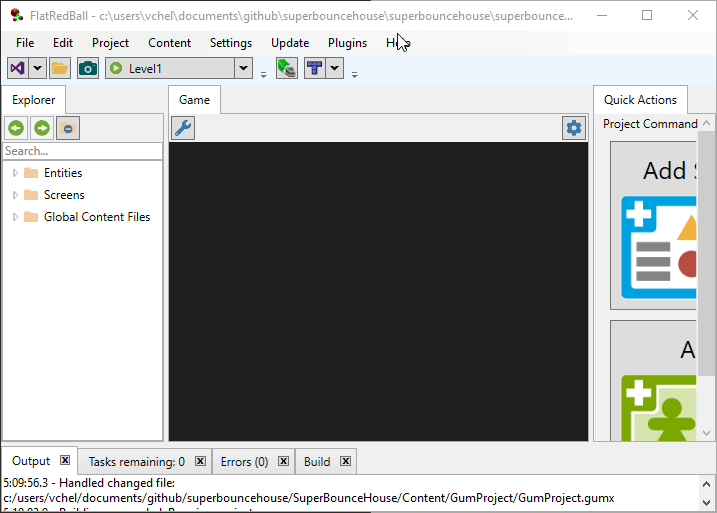Viewport: 717px width, 513px height.
Task: Click the blue T-shaped toolbar icon
Action: (x=315, y=69)
